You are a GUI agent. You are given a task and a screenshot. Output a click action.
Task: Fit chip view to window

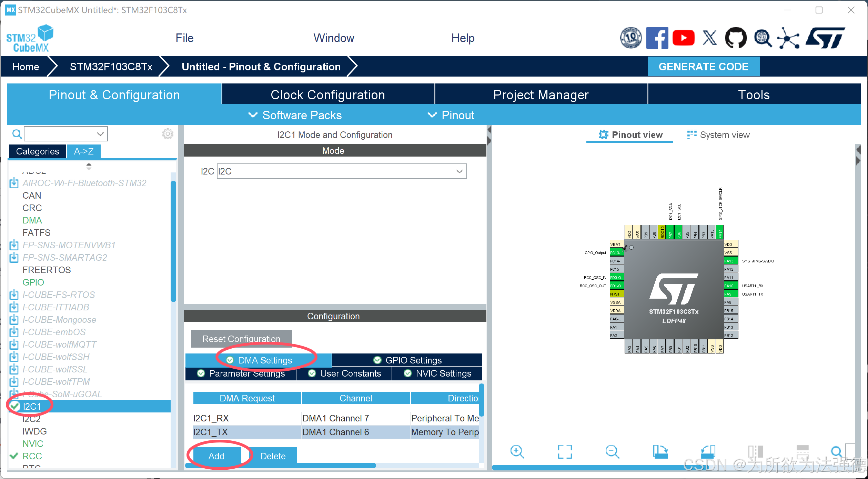[x=565, y=451]
